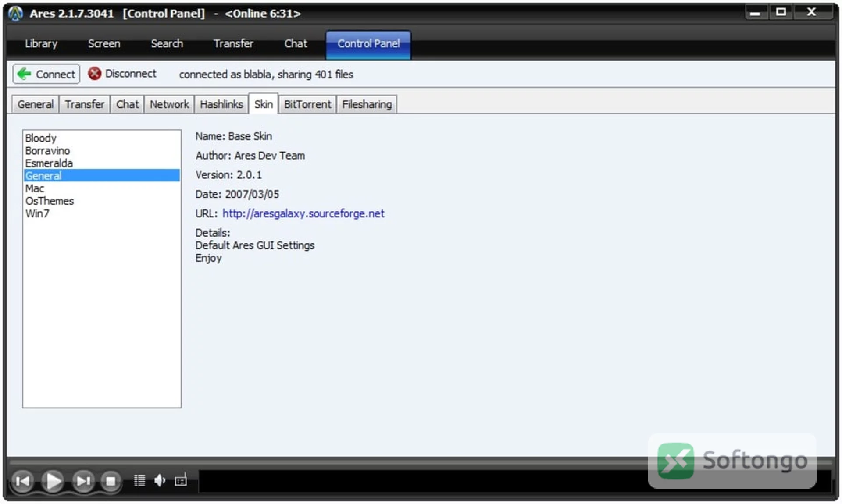Click the Connect button with green arrow
This screenshot has height=504, width=842.
(46, 74)
